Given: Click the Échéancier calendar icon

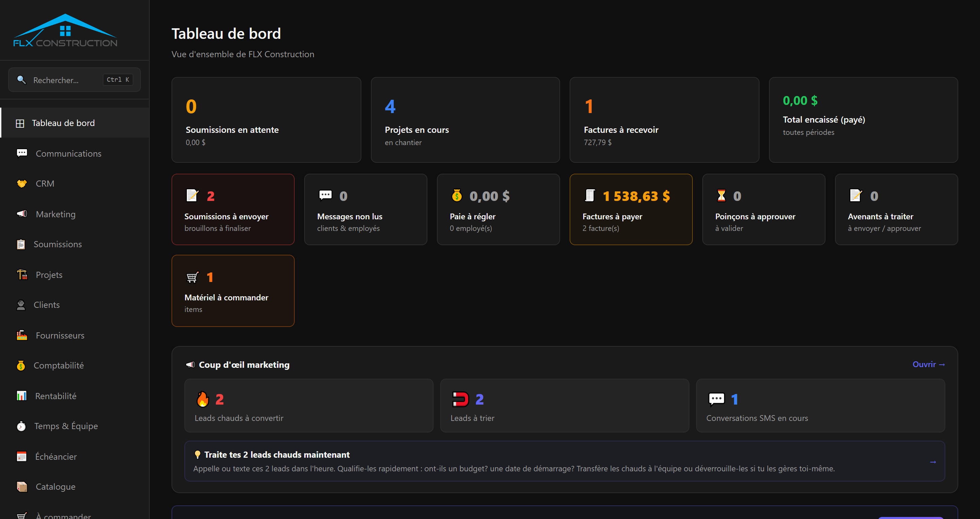Looking at the screenshot, I should click(x=22, y=457).
